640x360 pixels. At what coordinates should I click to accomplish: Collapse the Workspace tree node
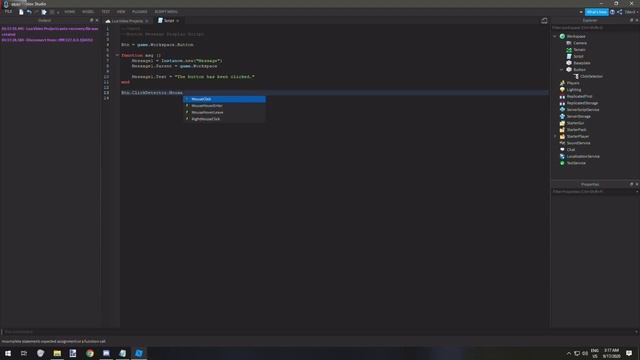point(555,36)
